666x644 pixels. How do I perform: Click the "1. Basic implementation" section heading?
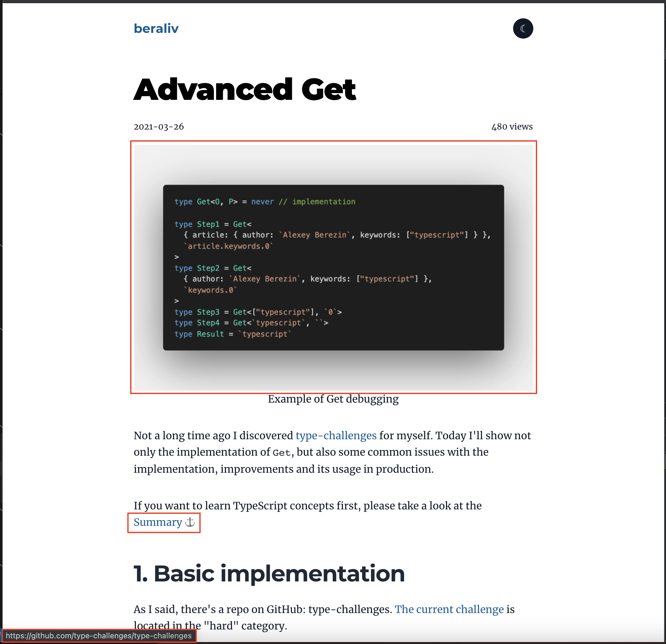tap(269, 574)
